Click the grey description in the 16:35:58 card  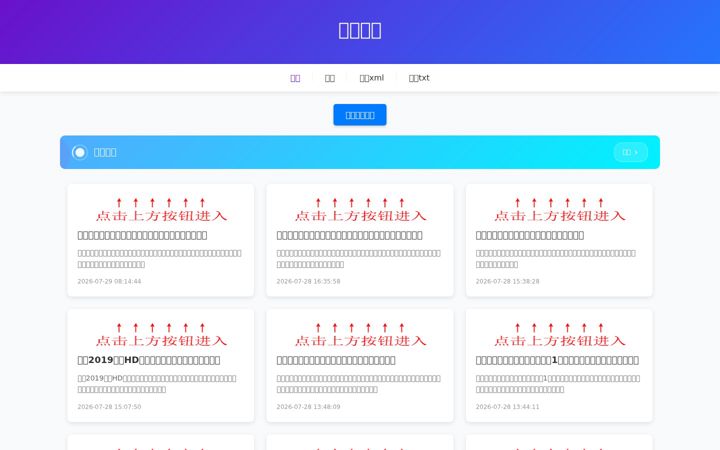[359, 259]
